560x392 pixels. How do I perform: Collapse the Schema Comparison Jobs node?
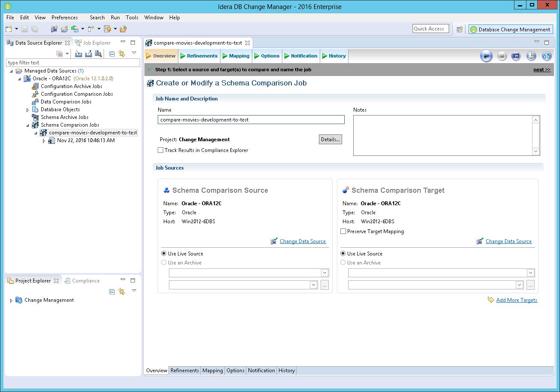point(28,125)
